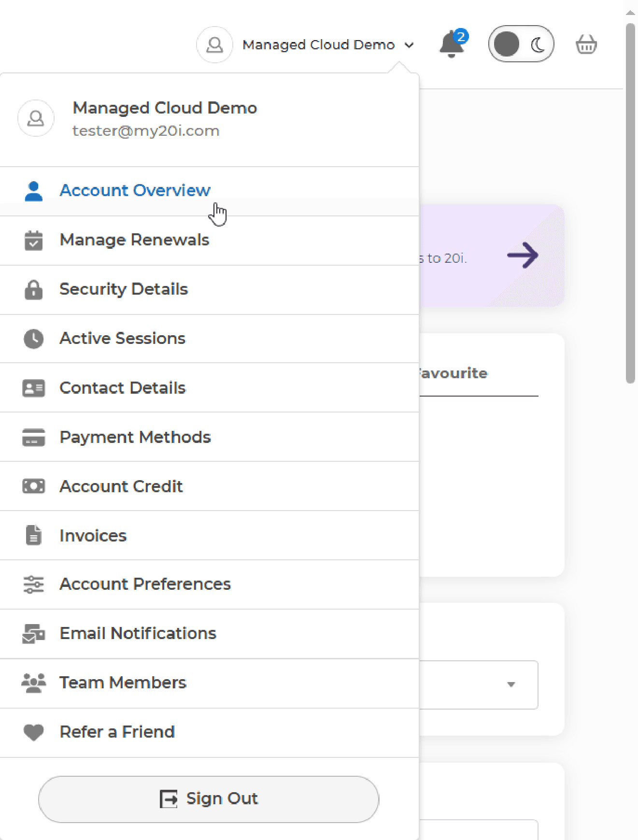
Task: Open Security Details menu item
Action: pos(209,290)
